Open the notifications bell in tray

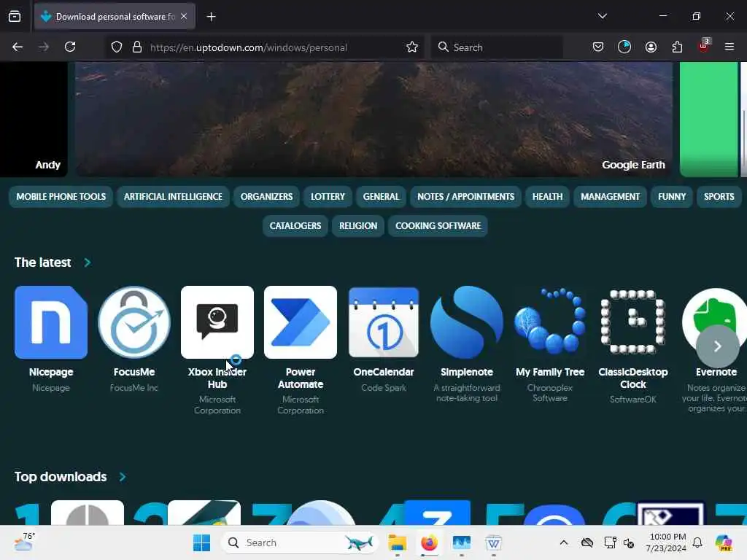[x=697, y=542]
